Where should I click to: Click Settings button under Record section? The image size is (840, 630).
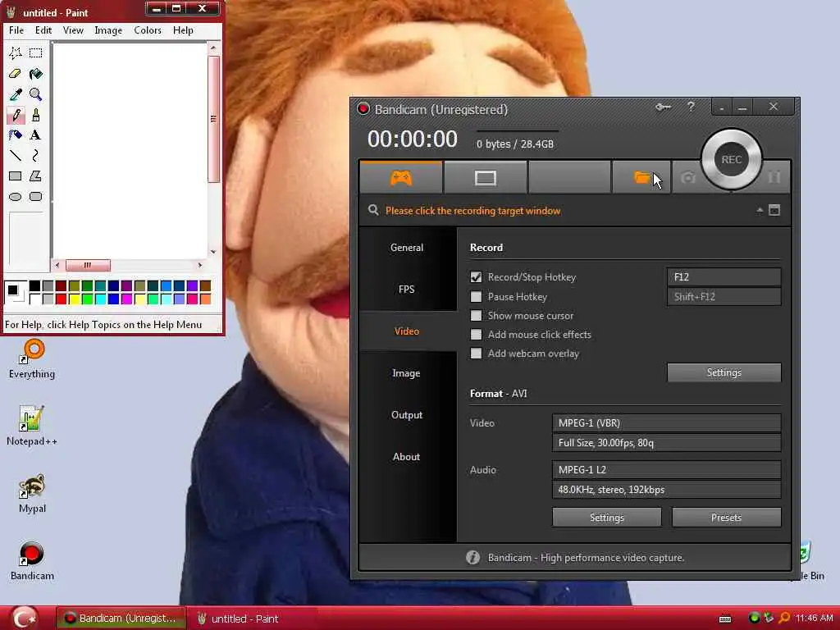point(724,372)
